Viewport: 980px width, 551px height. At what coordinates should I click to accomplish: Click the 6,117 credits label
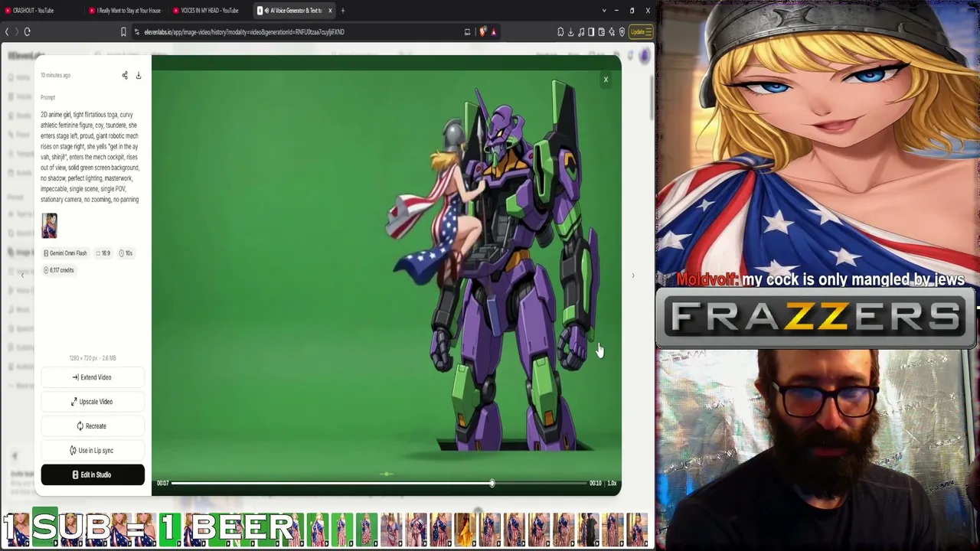pos(59,270)
